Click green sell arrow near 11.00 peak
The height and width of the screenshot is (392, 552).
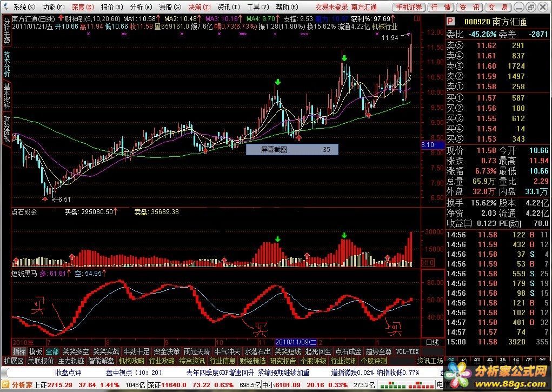pyautogui.click(x=344, y=58)
